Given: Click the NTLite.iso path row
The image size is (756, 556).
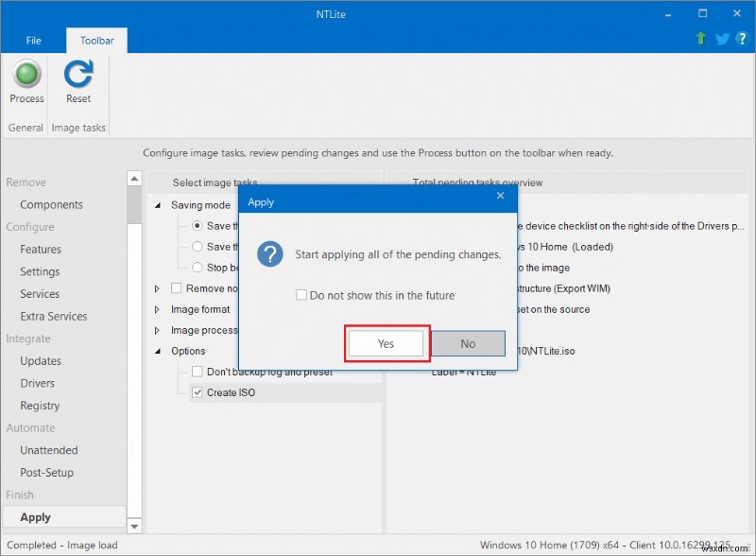Looking at the screenshot, I should 546,351.
